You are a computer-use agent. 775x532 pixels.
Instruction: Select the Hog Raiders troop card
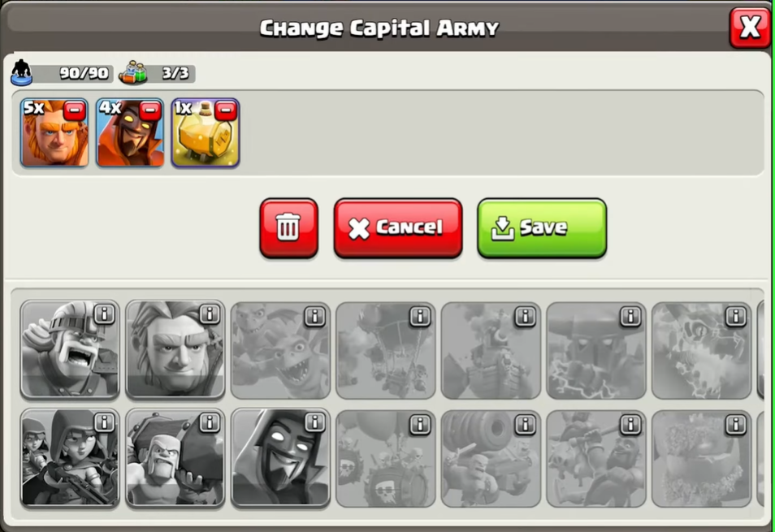[596, 459]
